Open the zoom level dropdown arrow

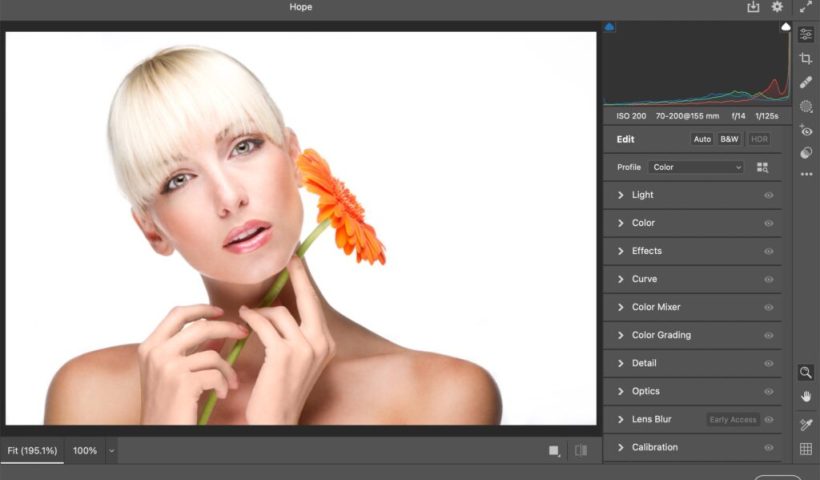[111, 451]
